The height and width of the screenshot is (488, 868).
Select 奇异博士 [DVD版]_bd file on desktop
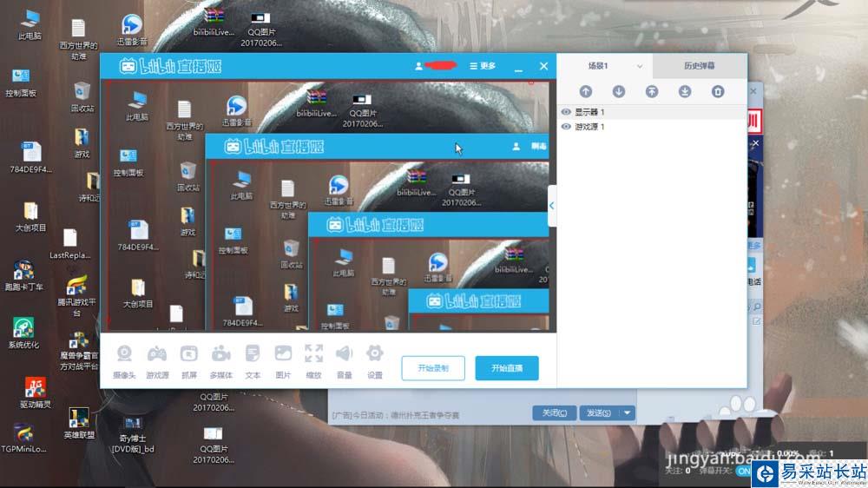133,434
